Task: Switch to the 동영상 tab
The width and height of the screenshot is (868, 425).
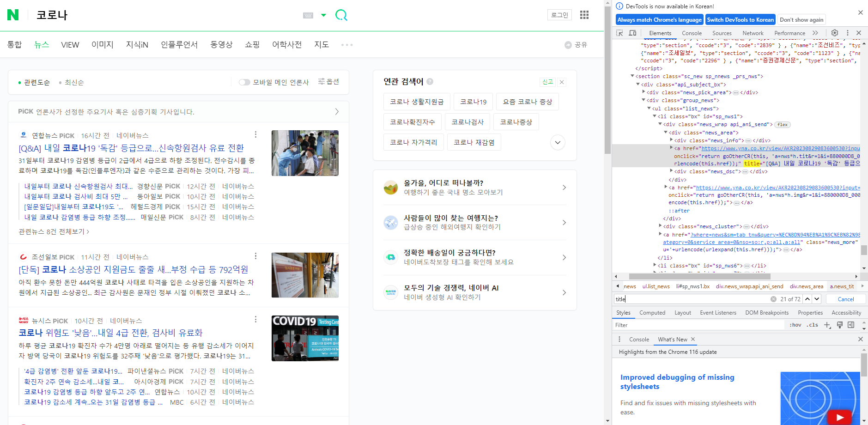Action: pyautogui.click(x=221, y=44)
